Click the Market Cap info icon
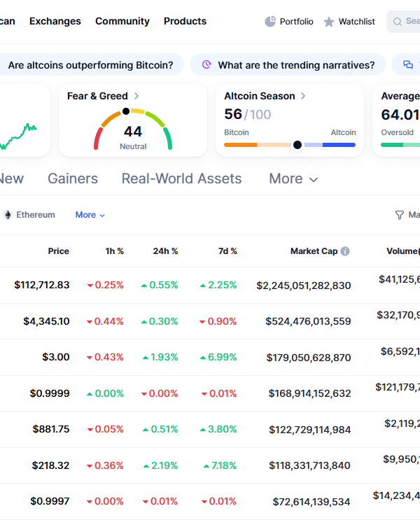Screen dimensions: 420x520 point(345,251)
